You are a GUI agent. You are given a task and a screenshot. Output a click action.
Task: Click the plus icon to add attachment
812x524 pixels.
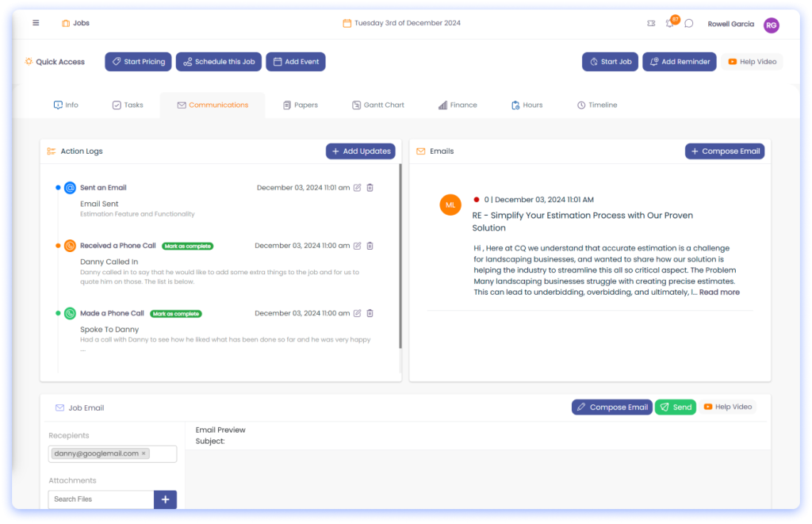click(165, 499)
